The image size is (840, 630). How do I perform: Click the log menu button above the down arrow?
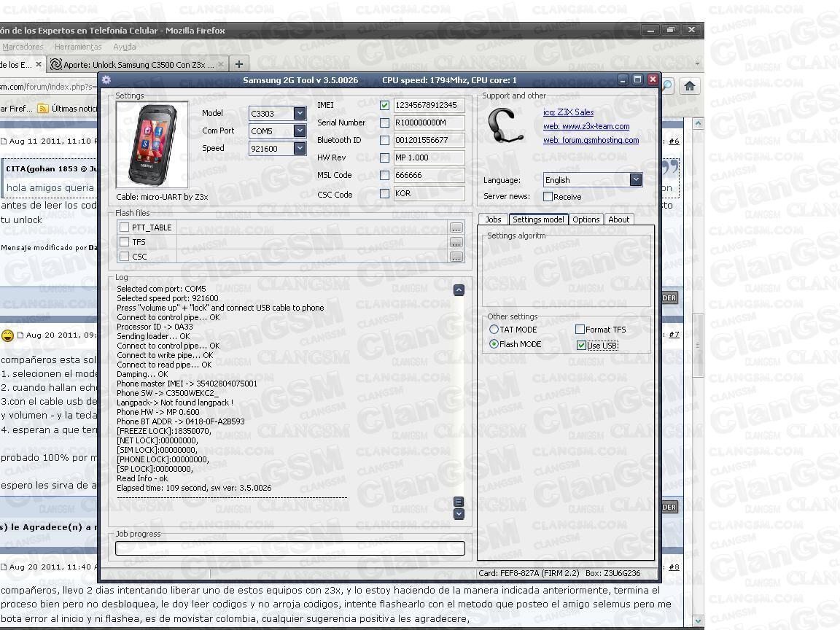tap(459, 502)
